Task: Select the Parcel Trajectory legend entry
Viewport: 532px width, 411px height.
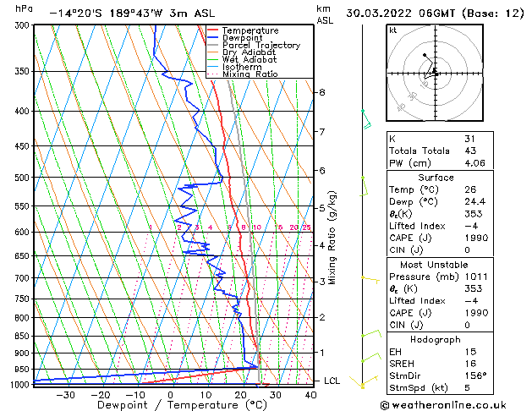Action: pos(261,45)
